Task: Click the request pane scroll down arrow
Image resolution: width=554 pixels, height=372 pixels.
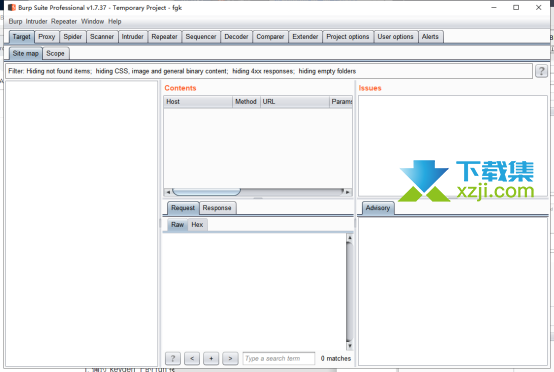Action: 349,346
